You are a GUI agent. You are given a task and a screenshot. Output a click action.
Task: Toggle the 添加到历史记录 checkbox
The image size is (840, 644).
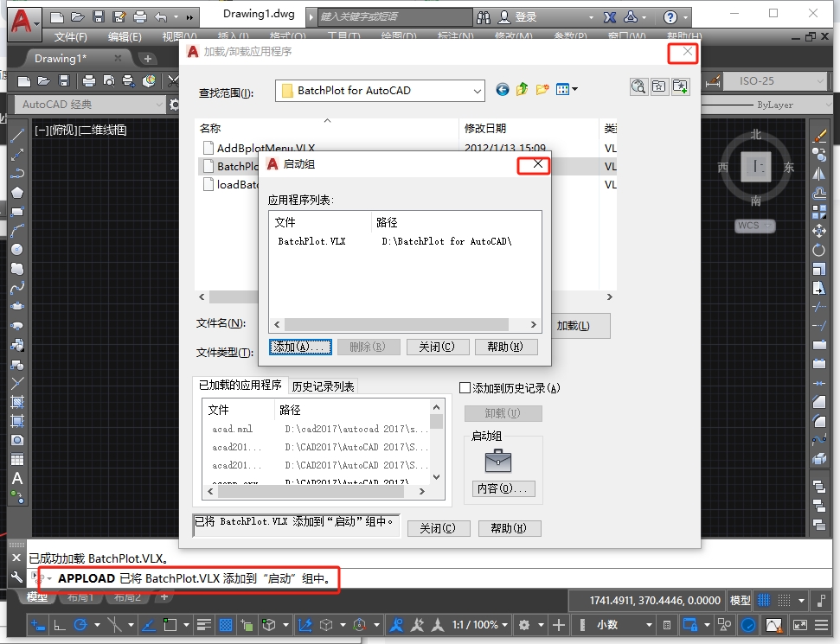click(x=465, y=388)
